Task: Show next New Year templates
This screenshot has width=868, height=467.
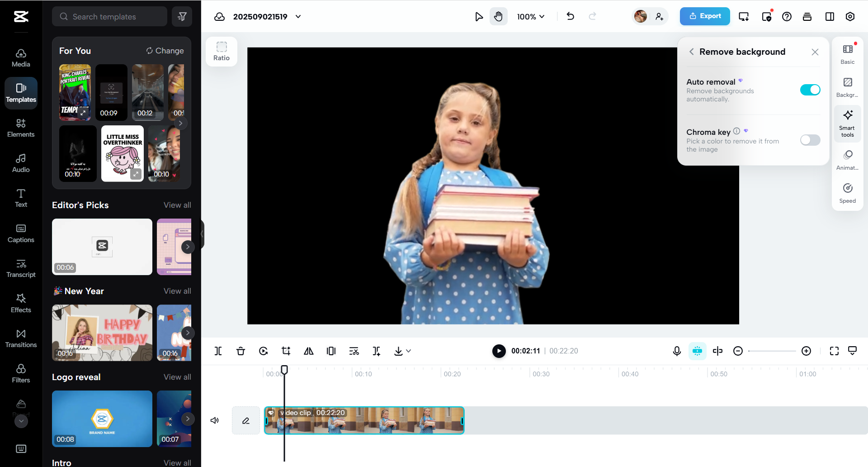Action: tap(188, 333)
